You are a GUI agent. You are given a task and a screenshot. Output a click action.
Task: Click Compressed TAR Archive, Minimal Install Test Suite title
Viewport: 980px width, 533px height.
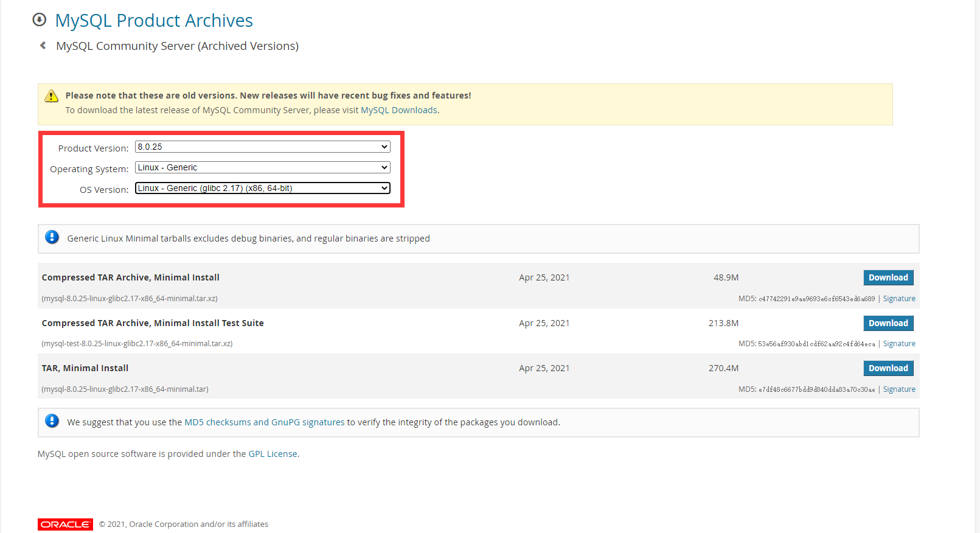[153, 323]
